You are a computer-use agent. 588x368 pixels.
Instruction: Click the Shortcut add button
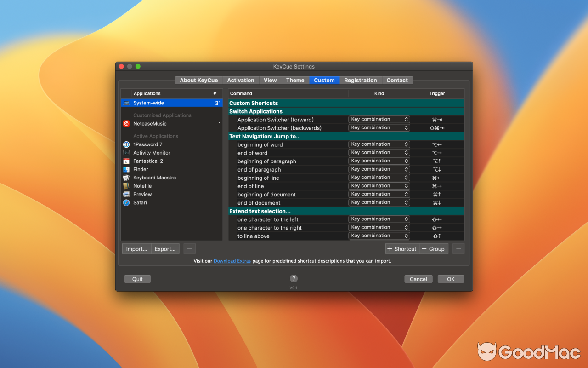402,248
